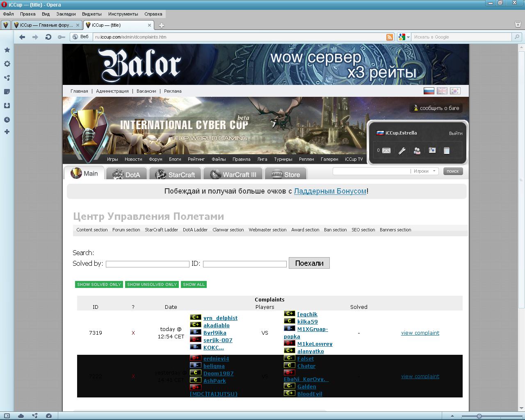Open the Администрация top link
525x420 pixels.
coord(112,91)
